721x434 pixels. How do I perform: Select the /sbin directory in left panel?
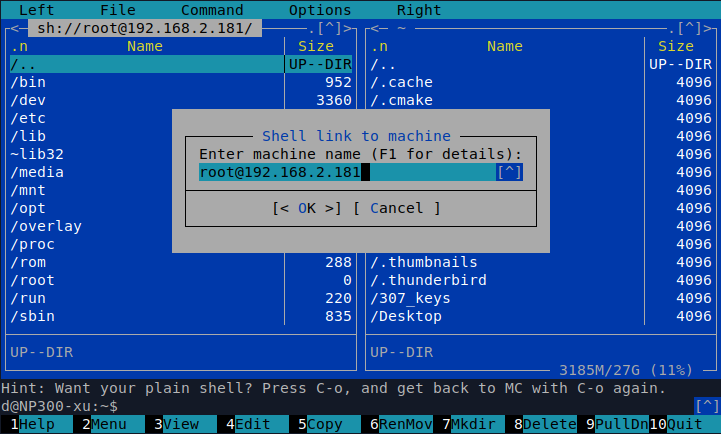[x=32, y=316]
